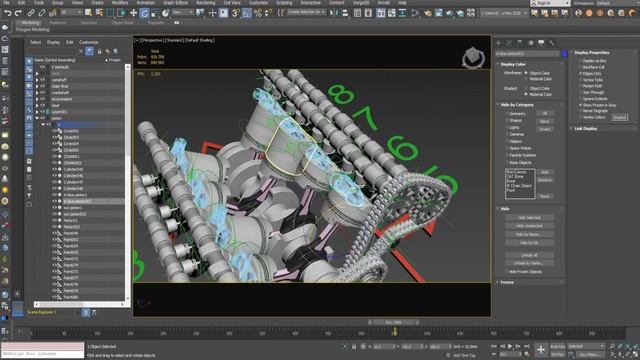The image size is (640, 360).
Task: Toggle the Angle Snap icon
Action: point(247,13)
